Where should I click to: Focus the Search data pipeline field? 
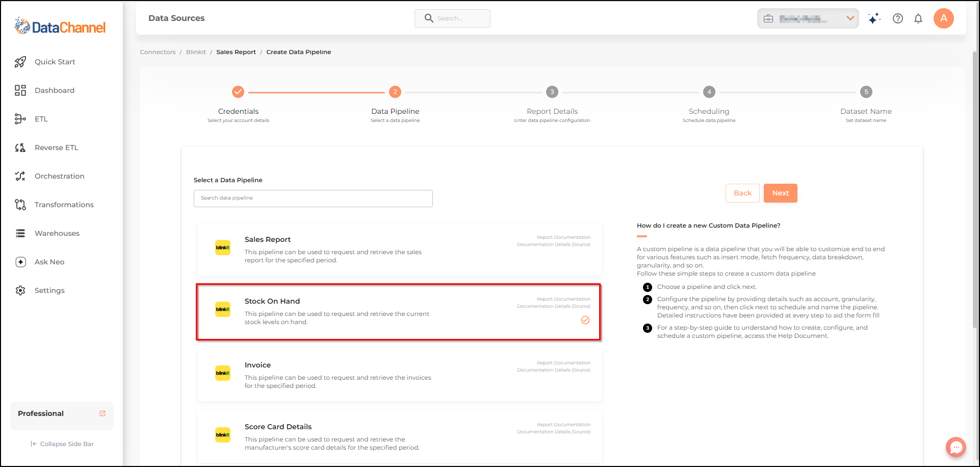tap(313, 199)
